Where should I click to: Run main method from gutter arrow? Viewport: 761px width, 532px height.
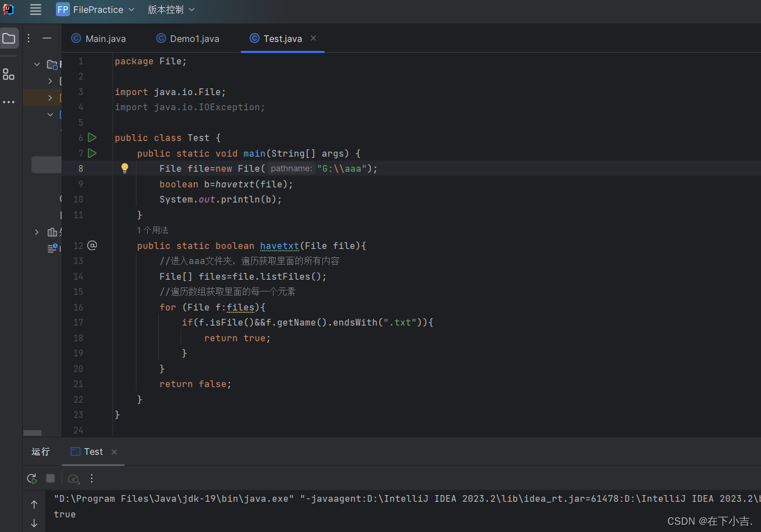click(92, 153)
